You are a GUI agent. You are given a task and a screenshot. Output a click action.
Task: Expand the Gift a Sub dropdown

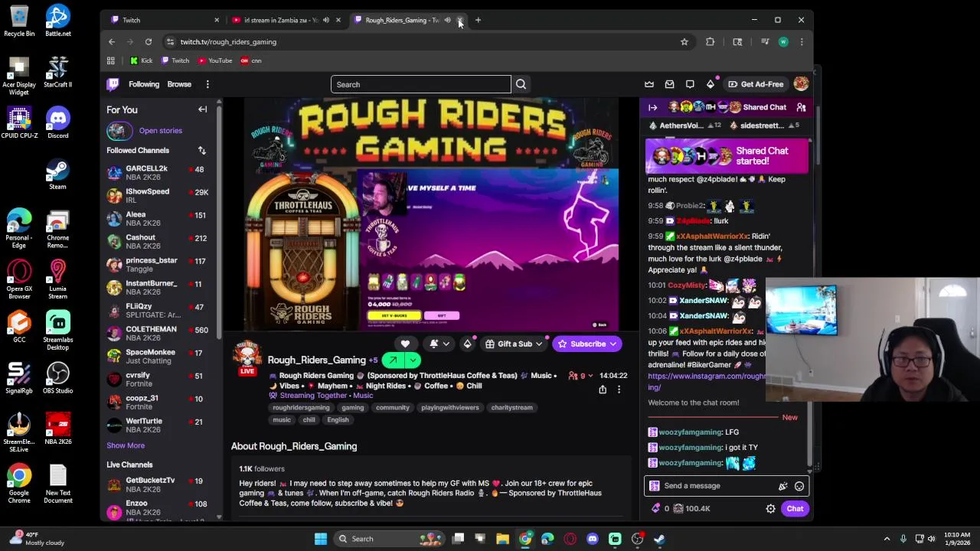pyautogui.click(x=538, y=344)
